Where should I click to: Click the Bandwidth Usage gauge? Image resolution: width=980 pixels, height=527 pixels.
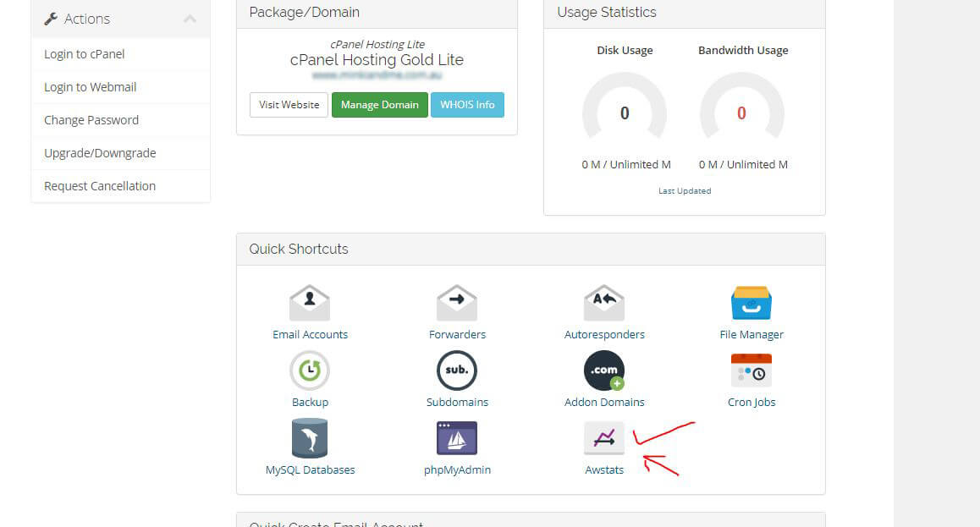click(742, 107)
